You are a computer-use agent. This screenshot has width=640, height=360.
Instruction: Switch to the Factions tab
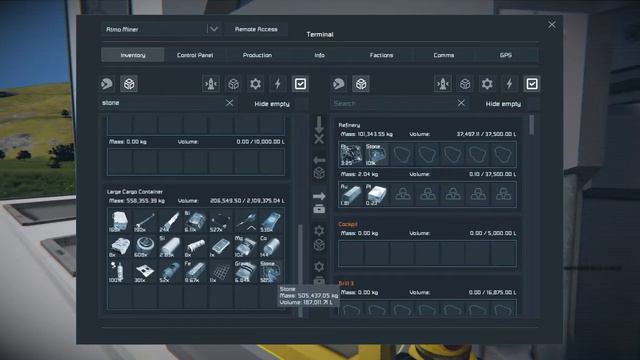382,55
